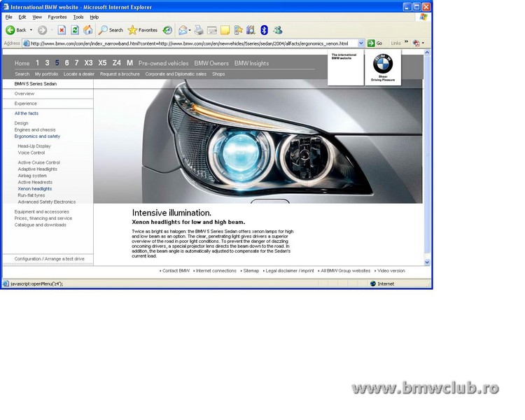This screenshot has height=420, width=525.
Task: Open the View menu
Action: [x=37, y=17]
